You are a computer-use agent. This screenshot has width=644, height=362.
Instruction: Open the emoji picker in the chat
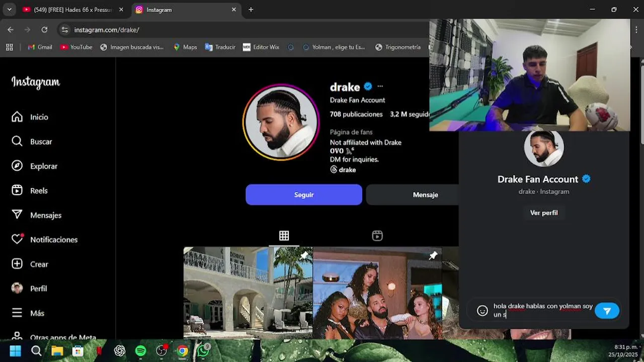point(482,311)
